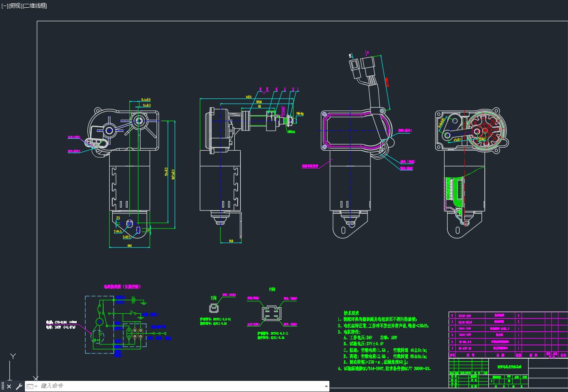The width and height of the screenshot is (568, 392).
Task: Click the command line grip handle
Action: point(3,386)
